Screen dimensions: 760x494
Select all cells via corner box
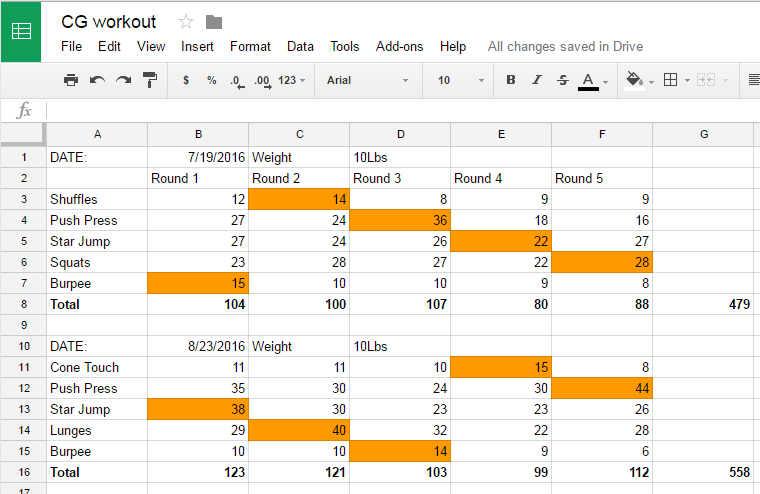(23, 134)
